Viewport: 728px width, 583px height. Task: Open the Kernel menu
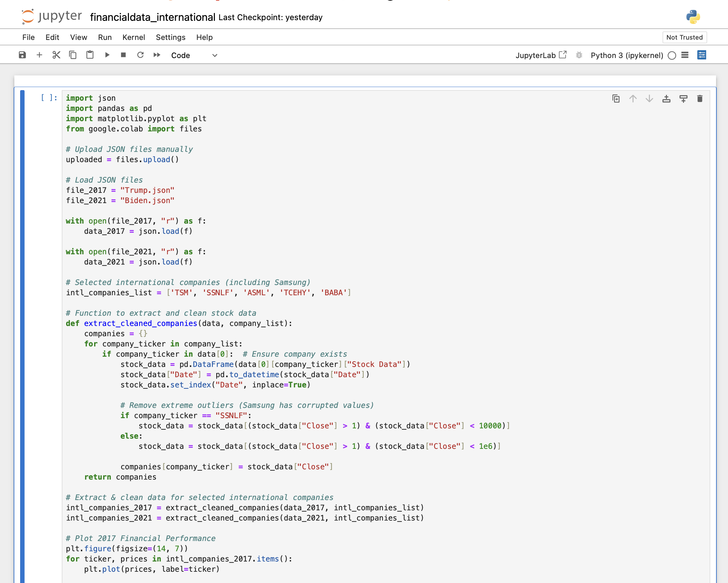coord(133,37)
